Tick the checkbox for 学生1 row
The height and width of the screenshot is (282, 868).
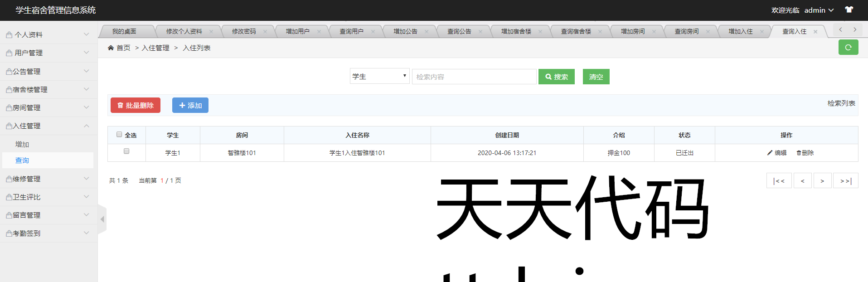point(126,151)
